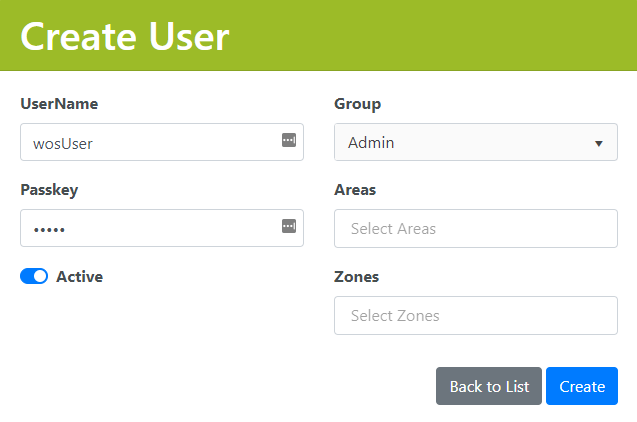
Task: Click the Group dropdown arrow
Action: click(x=598, y=143)
